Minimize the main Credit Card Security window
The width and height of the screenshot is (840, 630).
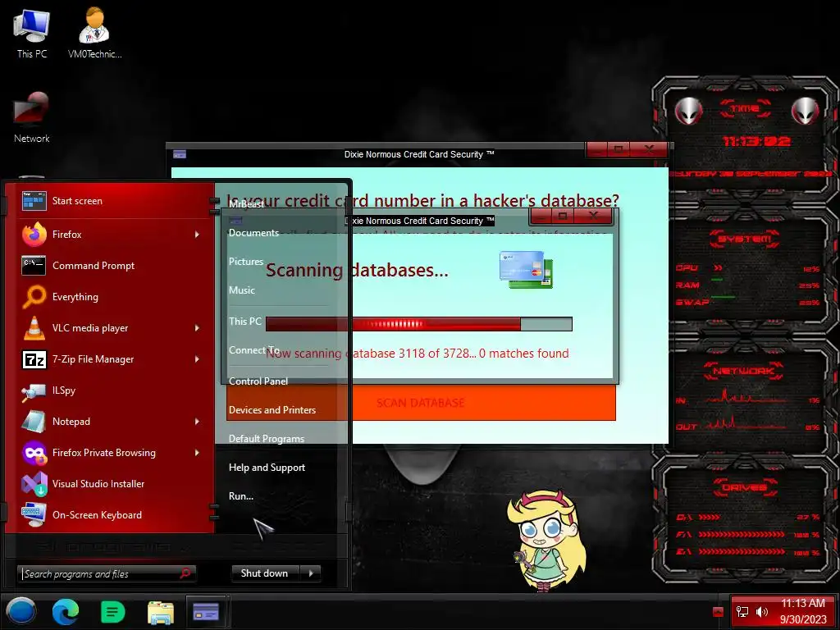click(598, 149)
